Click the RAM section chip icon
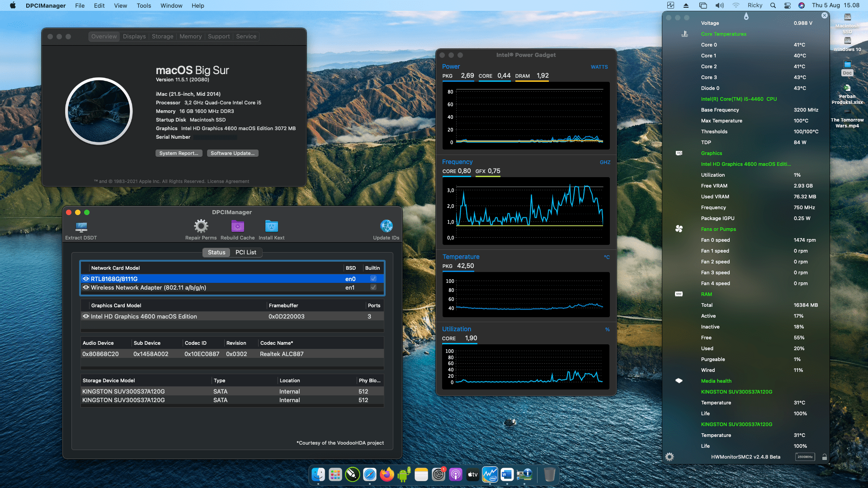868x488 pixels. pos(679,294)
